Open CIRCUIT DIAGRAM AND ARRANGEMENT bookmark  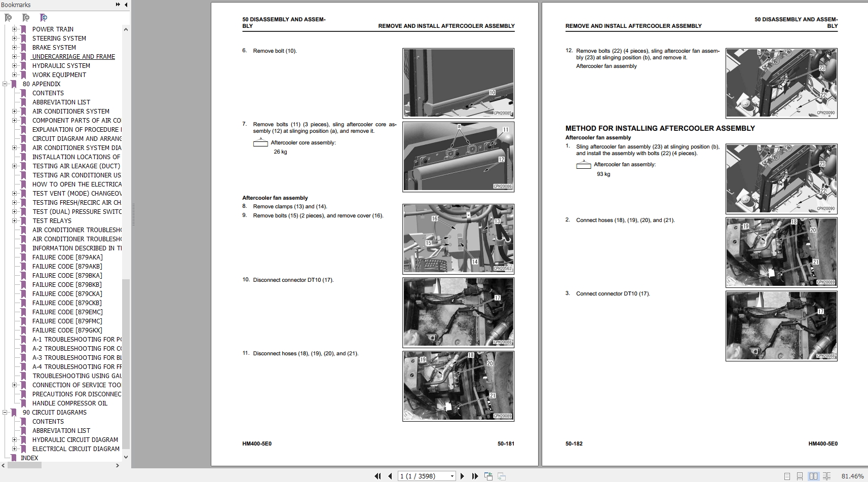77,139
